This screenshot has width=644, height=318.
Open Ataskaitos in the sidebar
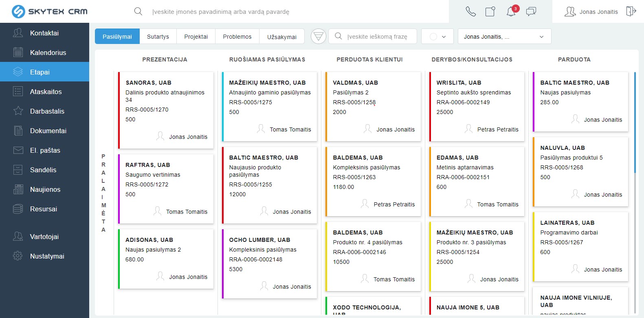click(x=44, y=91)
